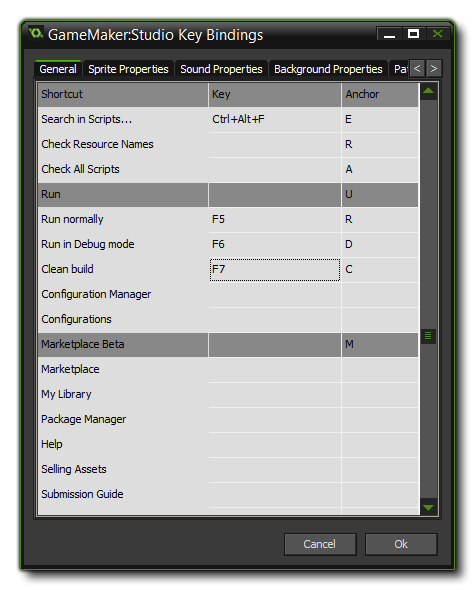This screenshot has height=590, width=475.
Task: Select the Marketplace Beta group row
Action: coord(228,344)
